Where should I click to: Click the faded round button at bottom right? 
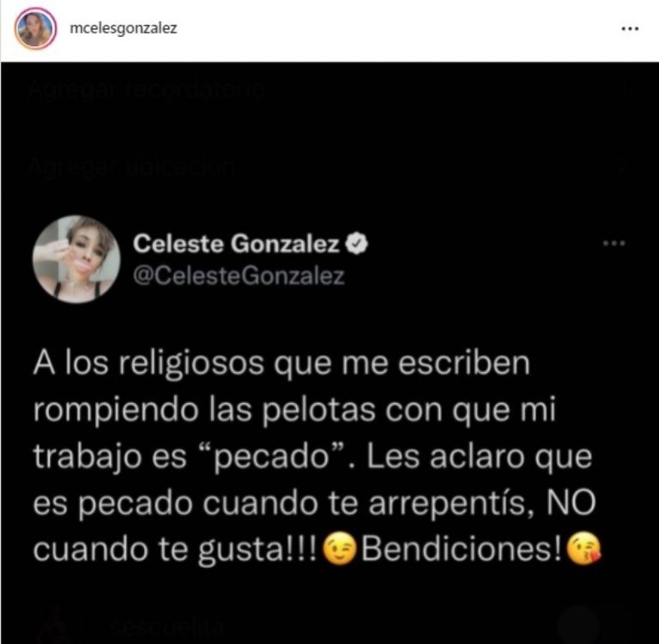tap(577, 624)
